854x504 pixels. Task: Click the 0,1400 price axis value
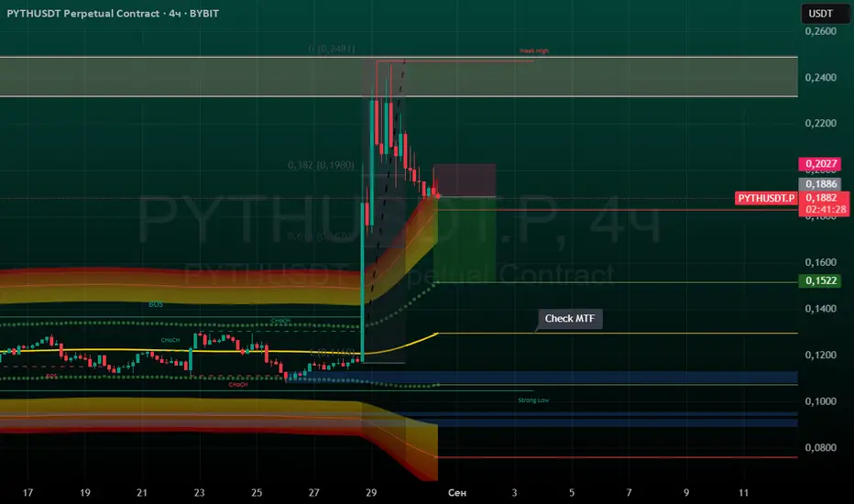(820, 309)
